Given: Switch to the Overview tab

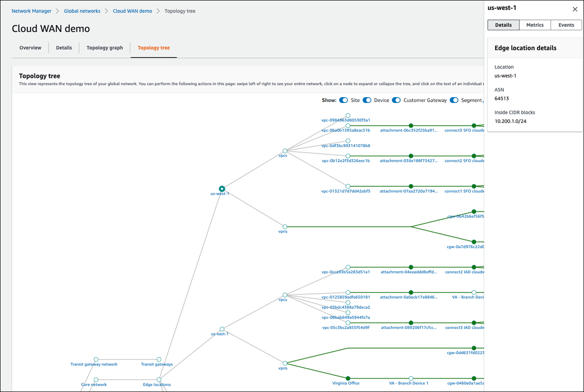Looking at the screenshot, I should pos(30,48).
